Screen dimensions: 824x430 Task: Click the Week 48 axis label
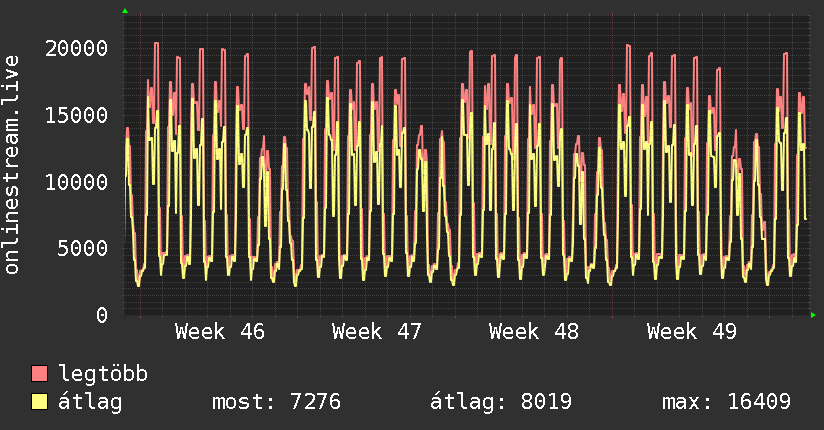(534, 331)
